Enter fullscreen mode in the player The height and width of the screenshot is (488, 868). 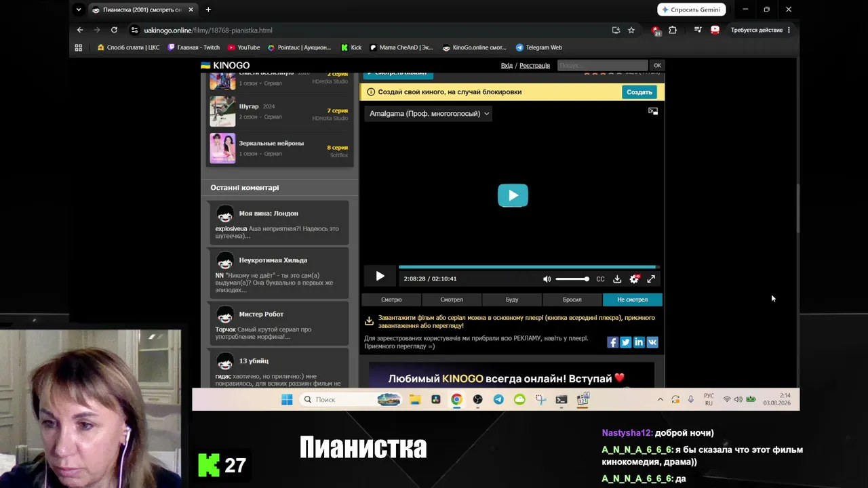point(651,279)
